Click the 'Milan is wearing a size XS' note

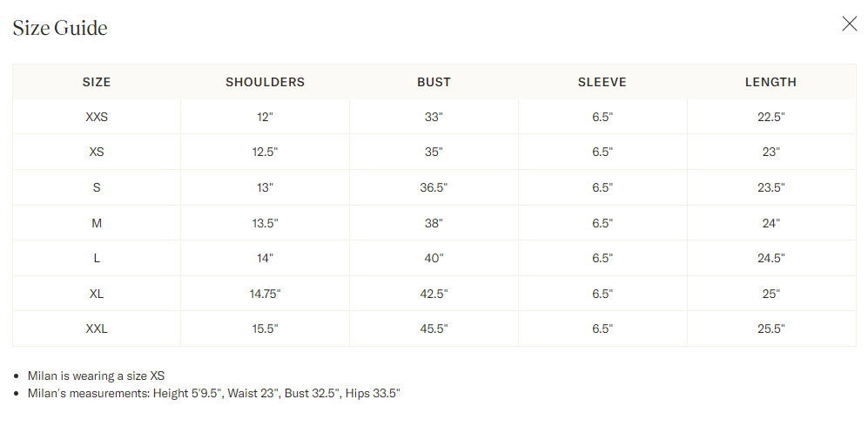[97, 376]
